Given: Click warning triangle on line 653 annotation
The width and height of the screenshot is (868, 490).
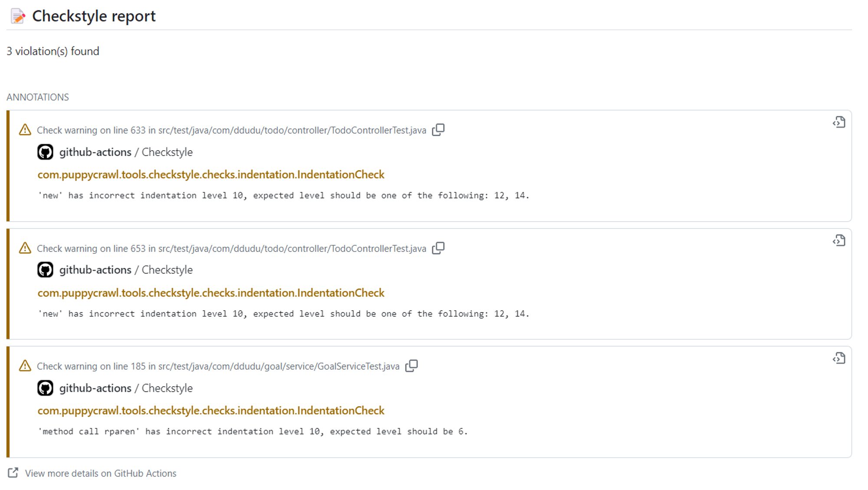Looking at the screenshot, I should point(25,248).
